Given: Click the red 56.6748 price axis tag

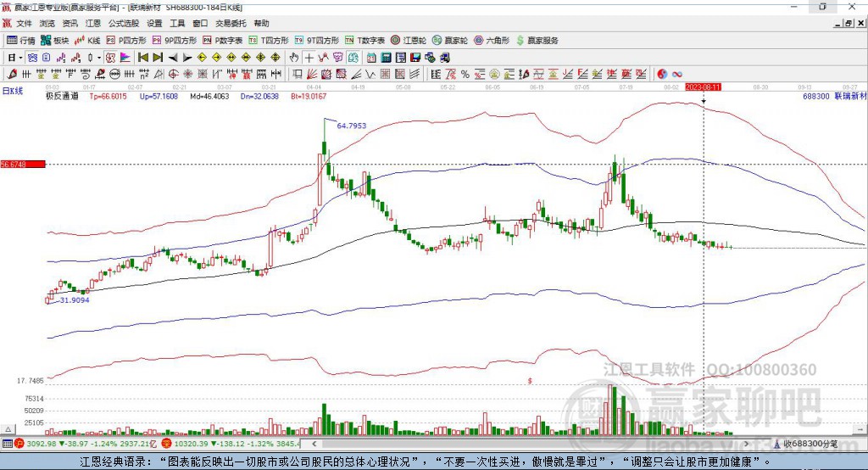Looking at the screenshot, I should pos(23,164).
